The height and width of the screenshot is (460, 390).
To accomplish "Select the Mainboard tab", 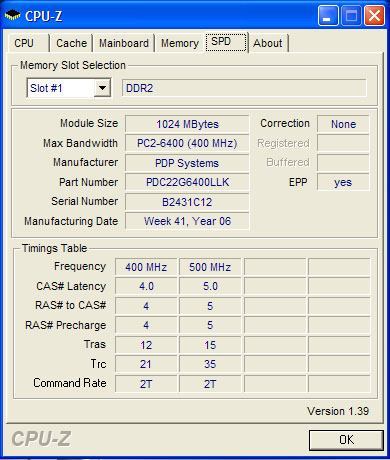I will coord(124,43).
